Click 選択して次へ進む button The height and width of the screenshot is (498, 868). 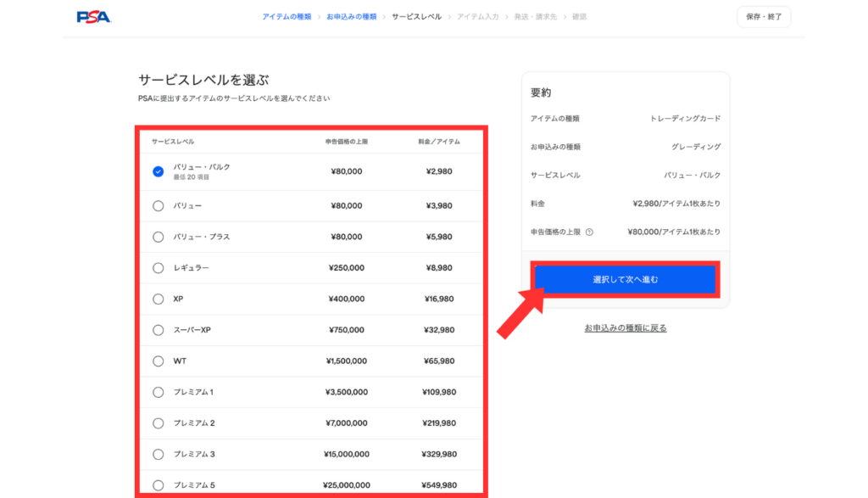tap(625, 280)
